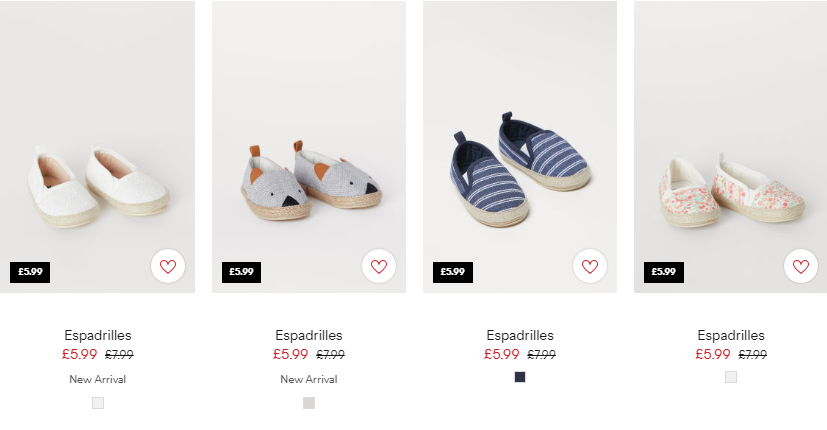Click £5.99 price badge on white espadrilles
The image size is (827, 430).
tap(30, 272)
